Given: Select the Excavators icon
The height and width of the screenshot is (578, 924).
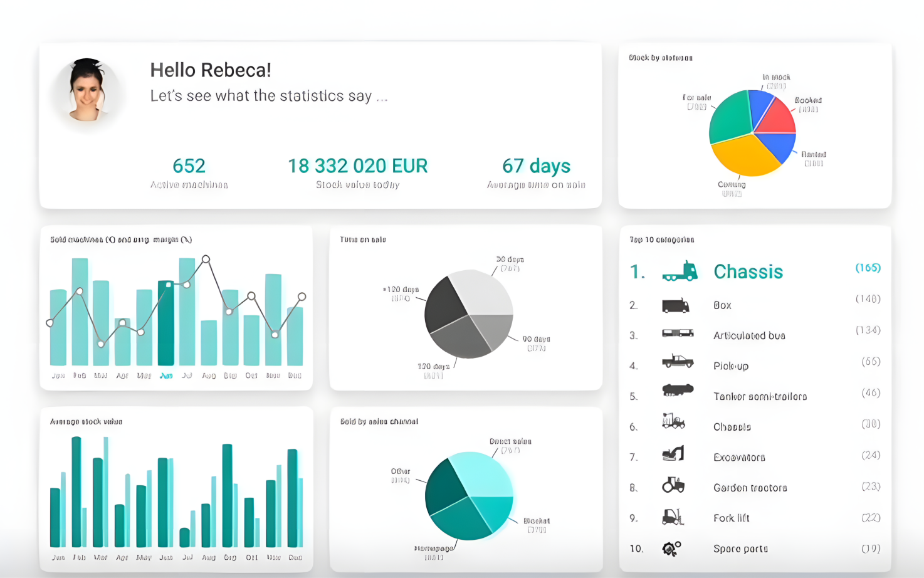Looking at the screenshot, I should (673, 453).
